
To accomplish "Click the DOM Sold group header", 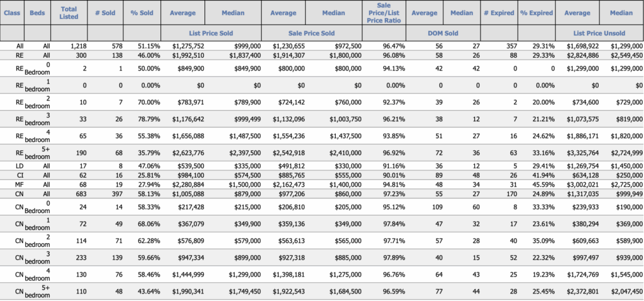I will point(443,33).
